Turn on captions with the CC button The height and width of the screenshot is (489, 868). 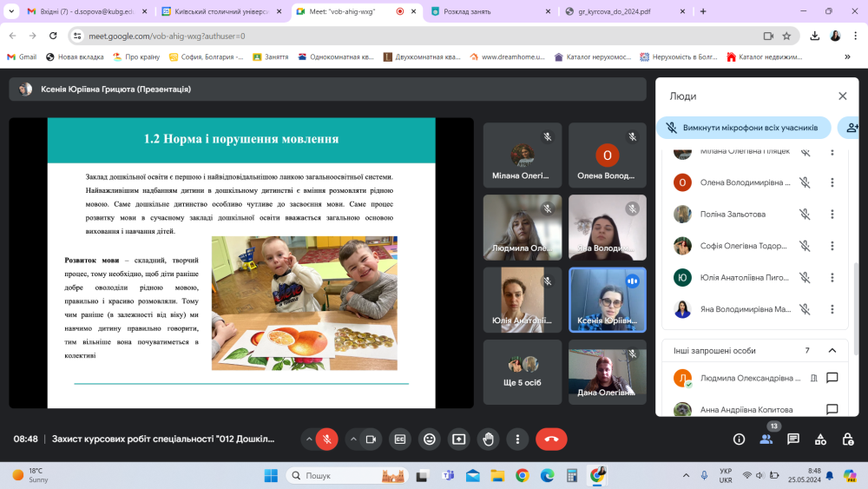click(400, 439)
